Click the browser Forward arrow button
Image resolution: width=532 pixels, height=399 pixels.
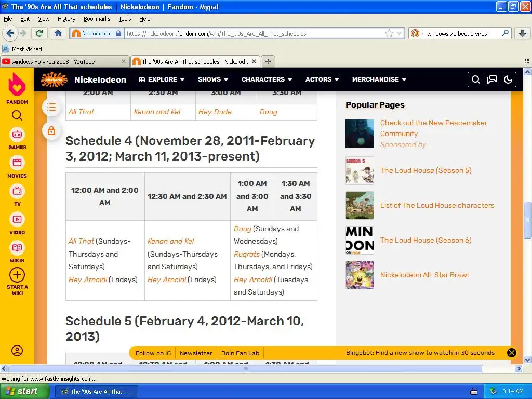click(23, 33)
